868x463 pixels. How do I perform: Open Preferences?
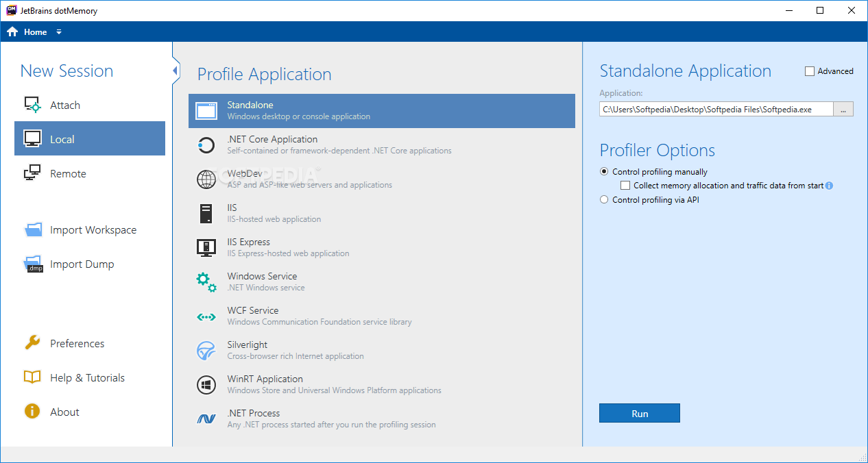(90, 343)
